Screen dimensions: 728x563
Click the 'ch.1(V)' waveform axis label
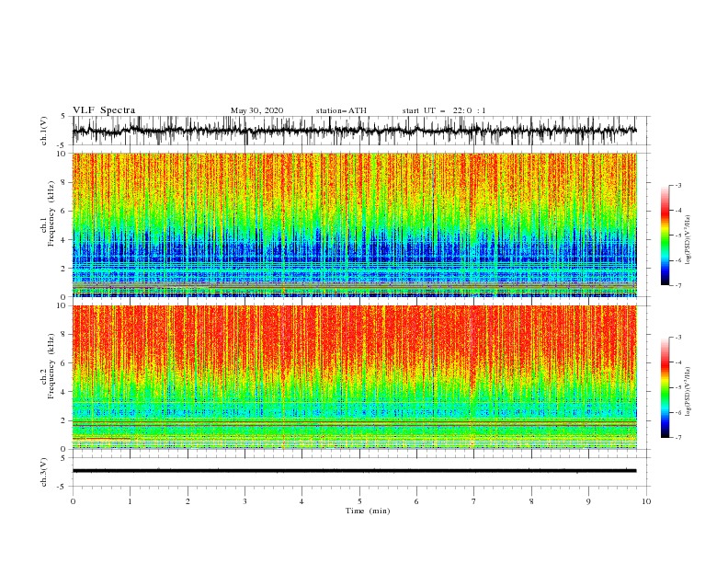tap(44, 131)
